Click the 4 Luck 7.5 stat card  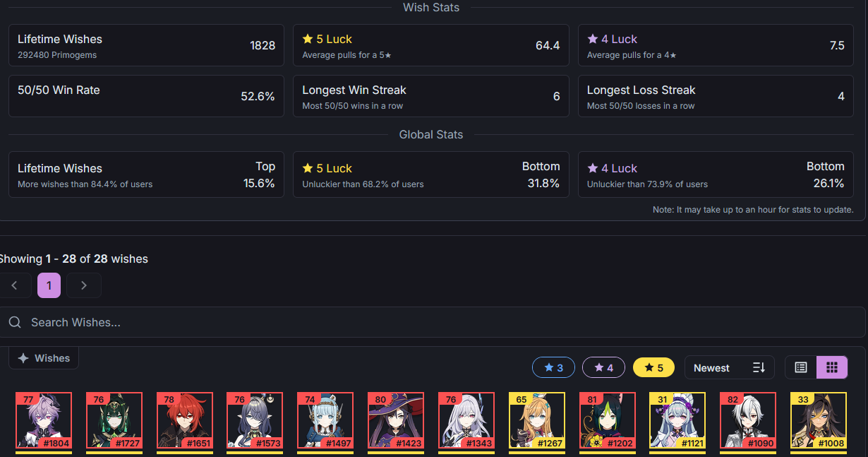tap(716, 45)
